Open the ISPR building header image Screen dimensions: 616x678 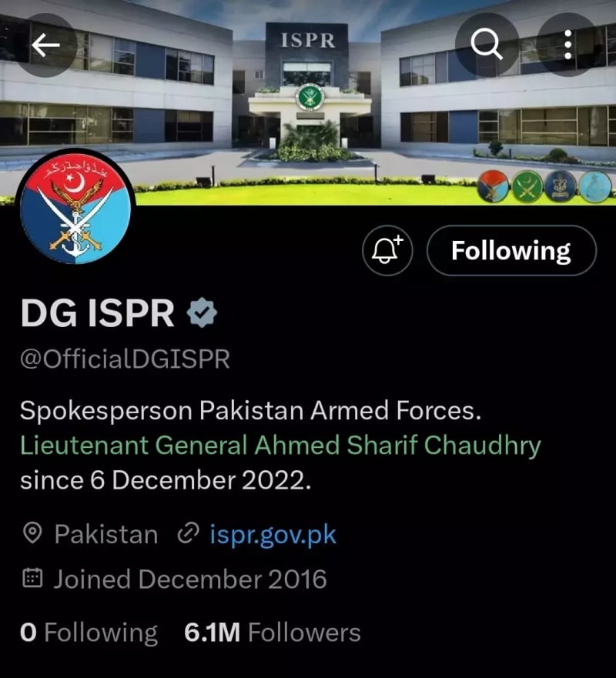308,102
